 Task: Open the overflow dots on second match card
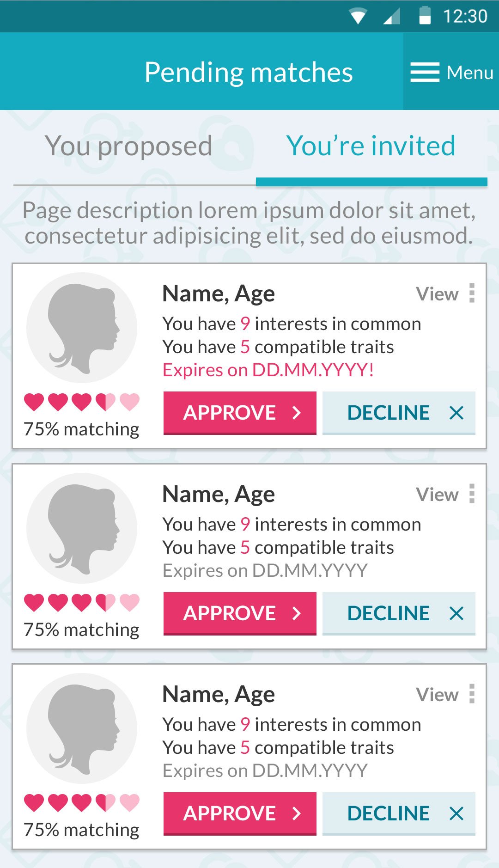472,494
